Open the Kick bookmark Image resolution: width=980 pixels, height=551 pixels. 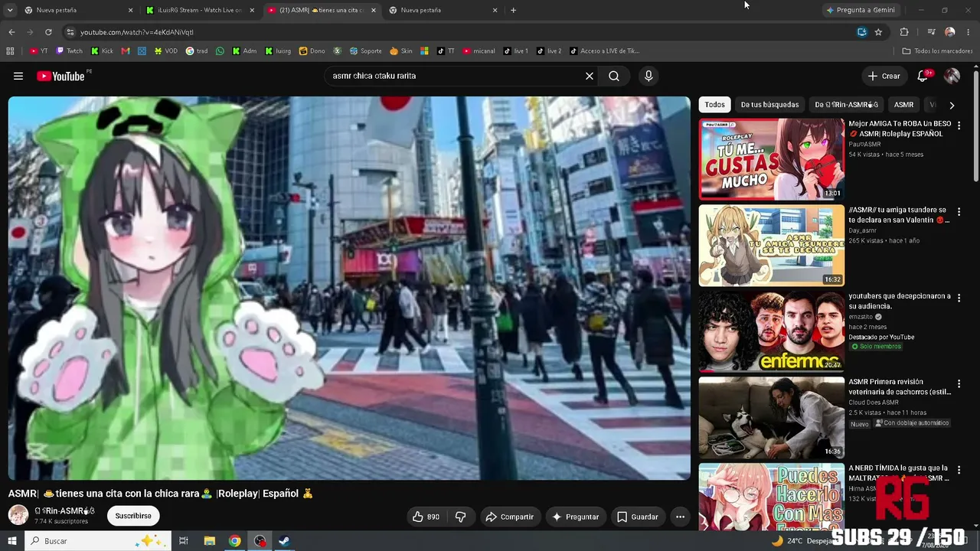click(x=102, y=51)
